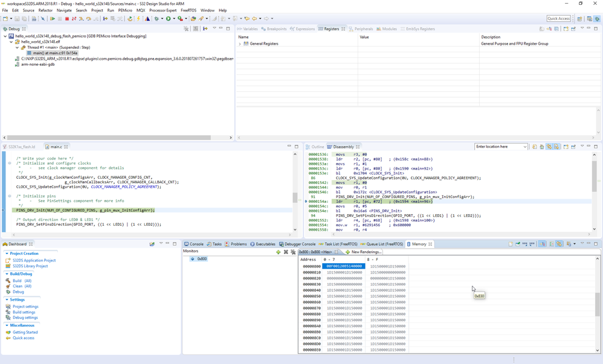Click the red Terminate button
Viewport: 603px width, 364px height.
(67, 19)
